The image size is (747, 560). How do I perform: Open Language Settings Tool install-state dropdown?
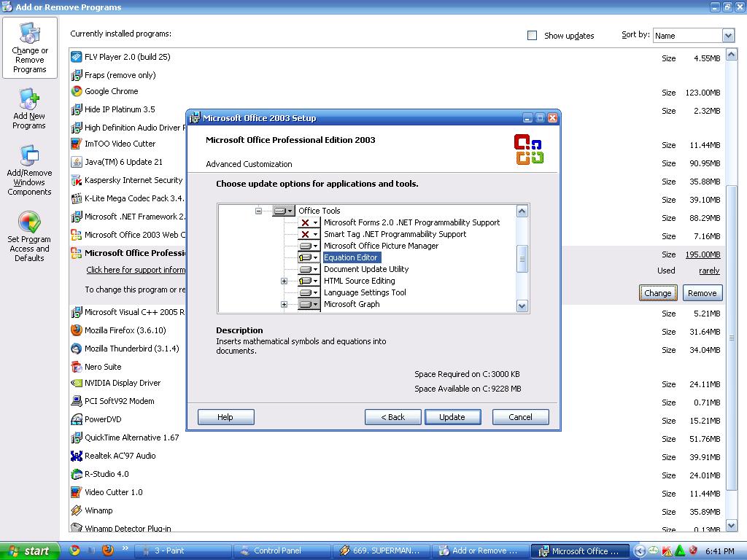[x=309, y=292]
